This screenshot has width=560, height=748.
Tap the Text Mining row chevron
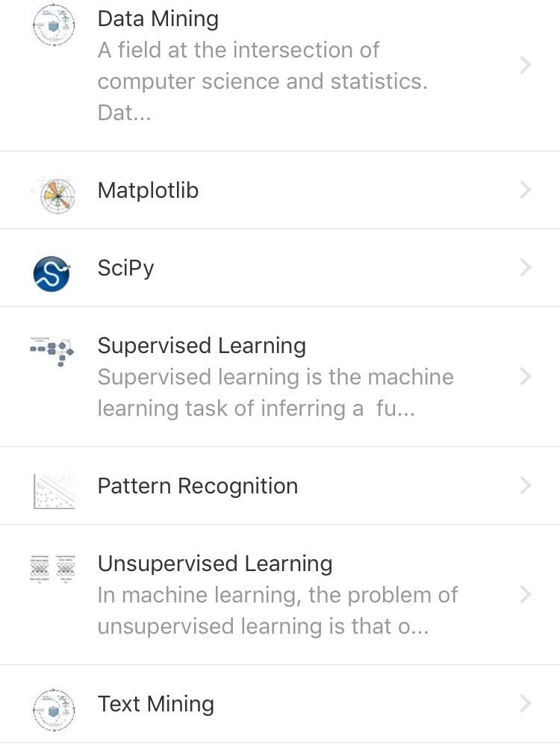pos(526,703)
